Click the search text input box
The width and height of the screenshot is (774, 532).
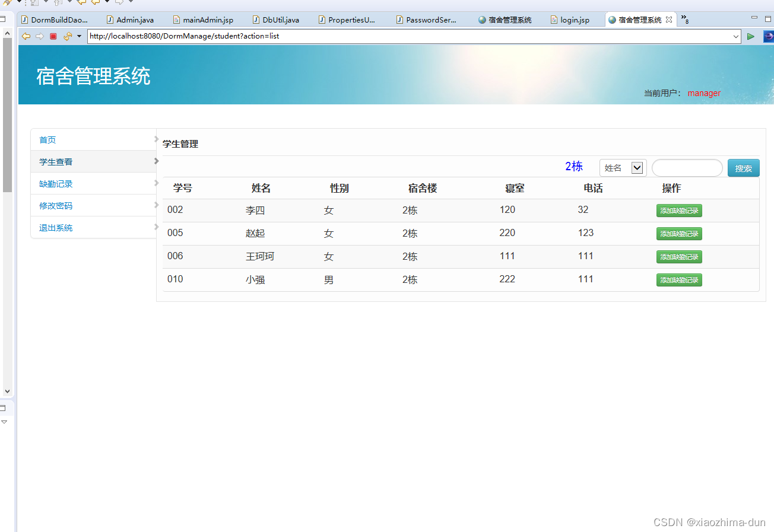point(687,168)
